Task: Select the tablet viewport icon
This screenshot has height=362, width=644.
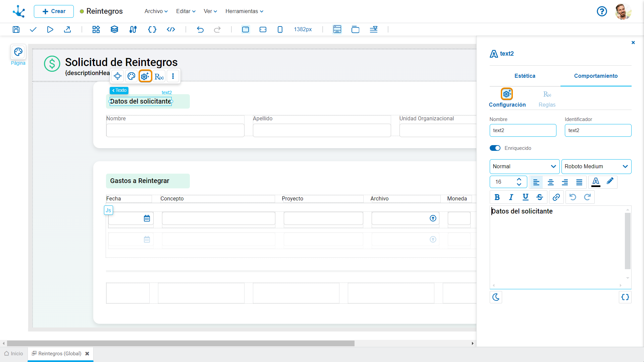Action: [263, 29]
